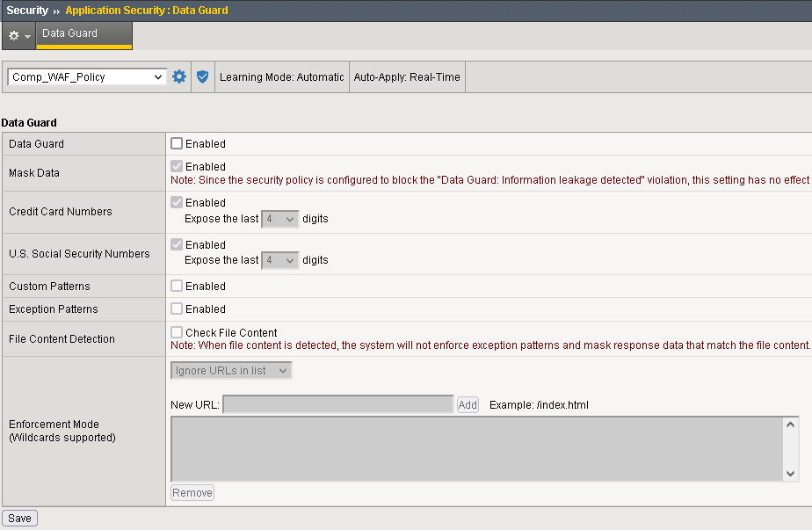Screen dimensions: 812x530
Task: Click the Save button
Action: pos(19,518)
